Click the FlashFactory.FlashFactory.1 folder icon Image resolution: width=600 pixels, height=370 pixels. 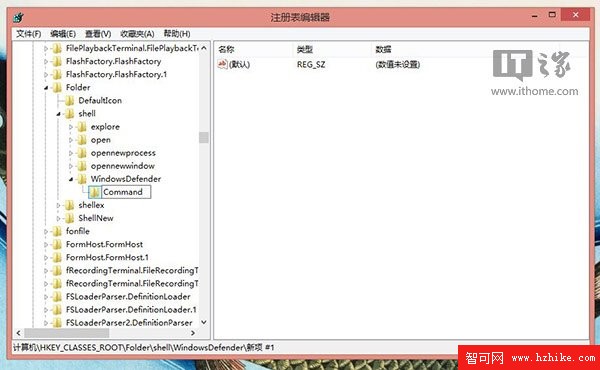(57, 74)
